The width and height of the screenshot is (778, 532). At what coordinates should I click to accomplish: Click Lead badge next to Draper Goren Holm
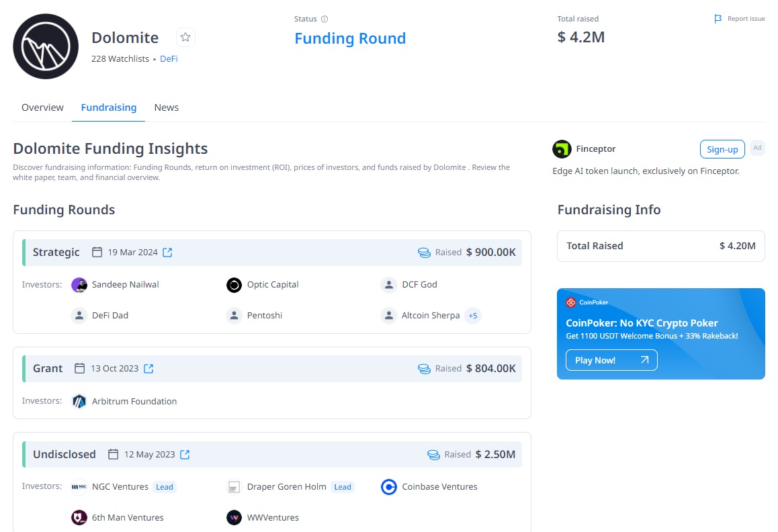pyautogui.click(x=343, y=488)
